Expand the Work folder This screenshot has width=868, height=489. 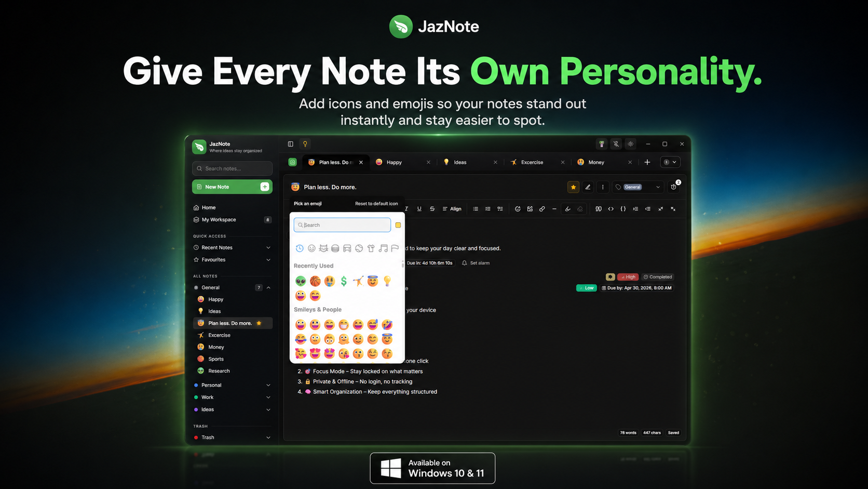click(232, 397)
